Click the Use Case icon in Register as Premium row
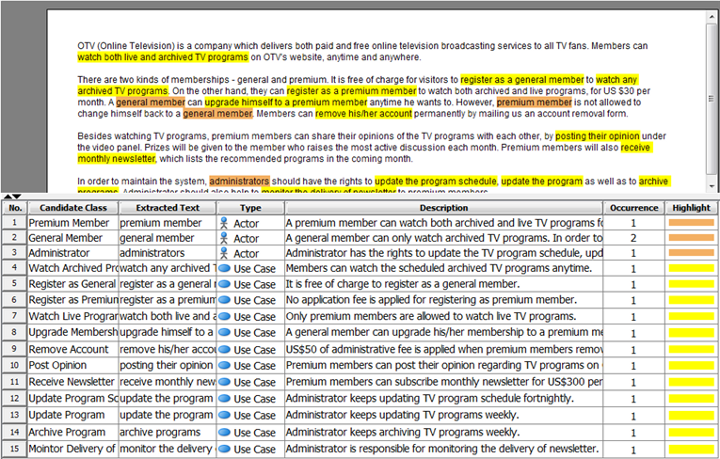 [224, 300]
